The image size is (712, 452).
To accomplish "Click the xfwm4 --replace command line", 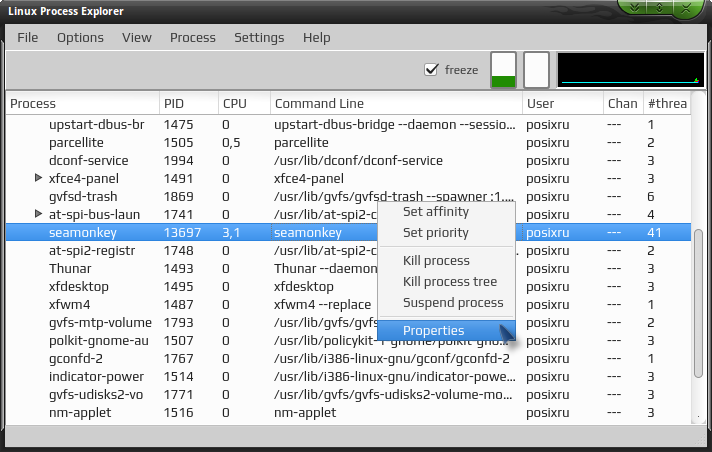I will (322, 304).
